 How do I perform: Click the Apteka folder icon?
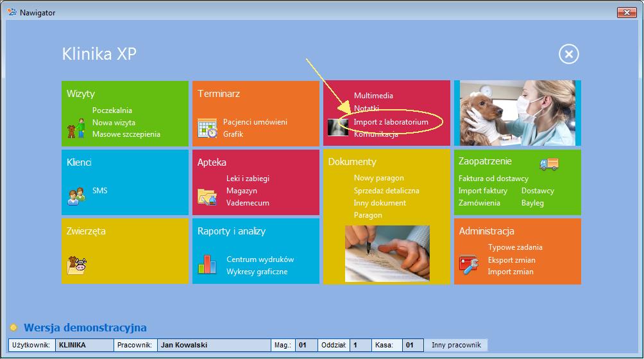point(207,197)
